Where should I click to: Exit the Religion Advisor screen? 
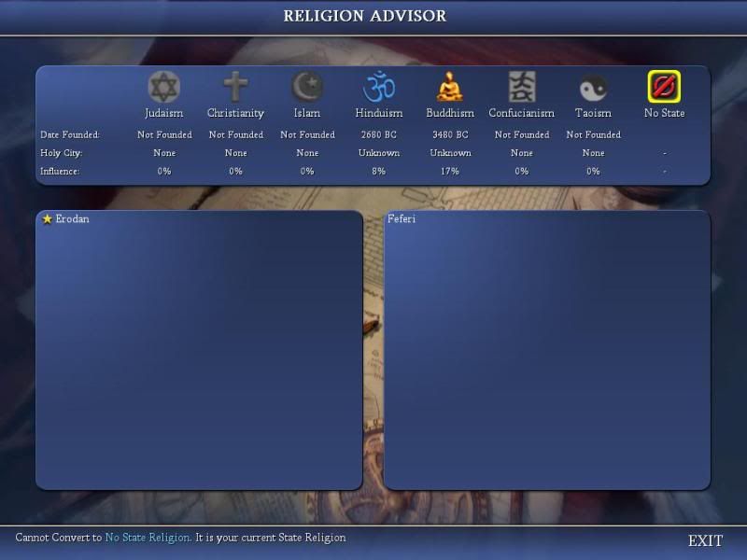click(705, 540)
